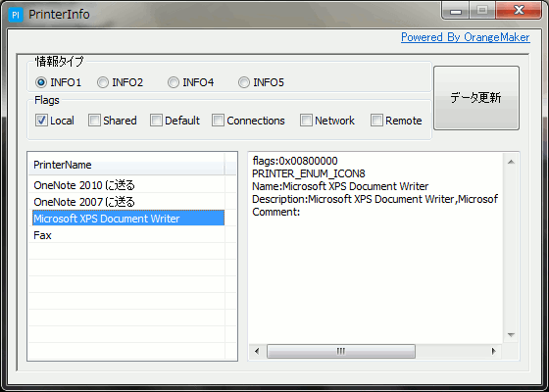549x392 pixels.
Task: Click the データ更新 button
Action: 476,98
